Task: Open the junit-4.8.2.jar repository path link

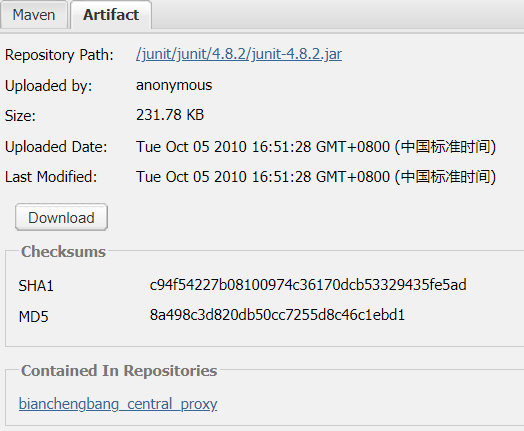Action: pos(239,54)
